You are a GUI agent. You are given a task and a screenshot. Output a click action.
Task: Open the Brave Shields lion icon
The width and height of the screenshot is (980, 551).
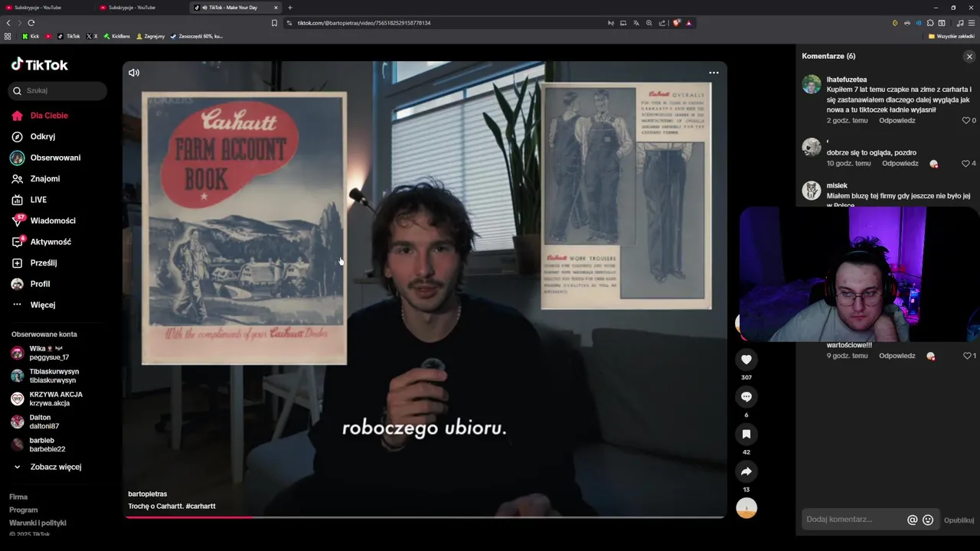677,23
